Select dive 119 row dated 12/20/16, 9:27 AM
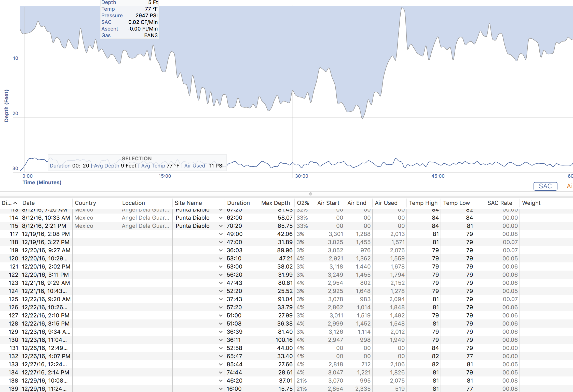The width and height of the screenshot is (573, 392). click(x=46, y=250)
